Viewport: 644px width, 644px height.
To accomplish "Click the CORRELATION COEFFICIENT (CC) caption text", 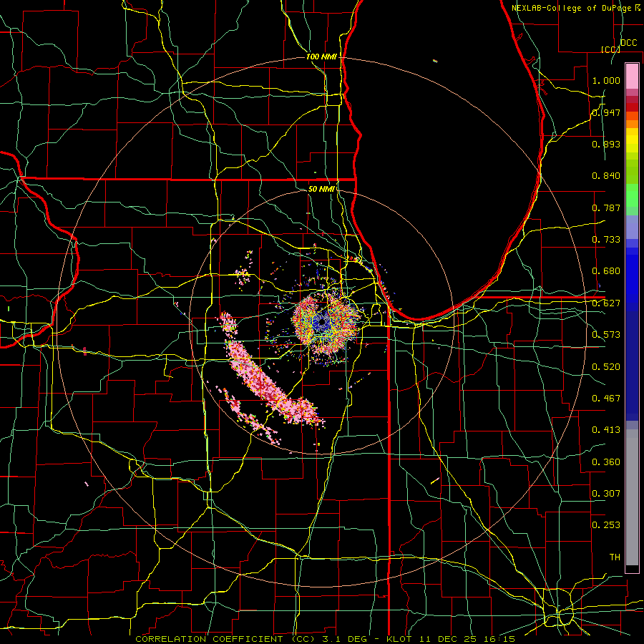I will (225, 639).
